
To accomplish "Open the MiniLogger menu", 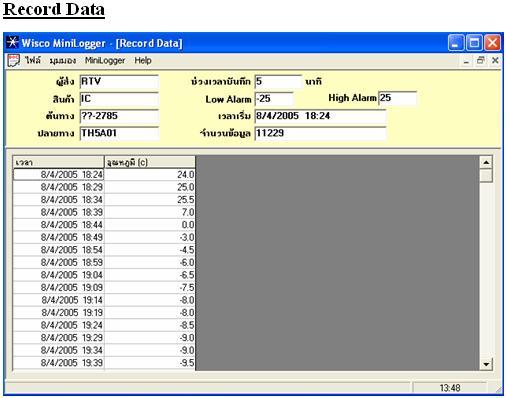I will click(x=105, y=61).
